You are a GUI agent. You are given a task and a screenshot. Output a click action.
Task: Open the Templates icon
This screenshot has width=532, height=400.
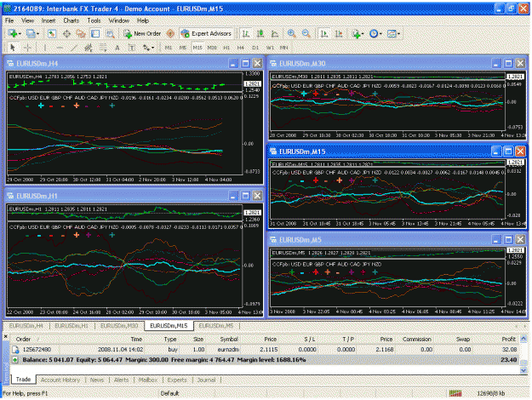tap(392, 33)
